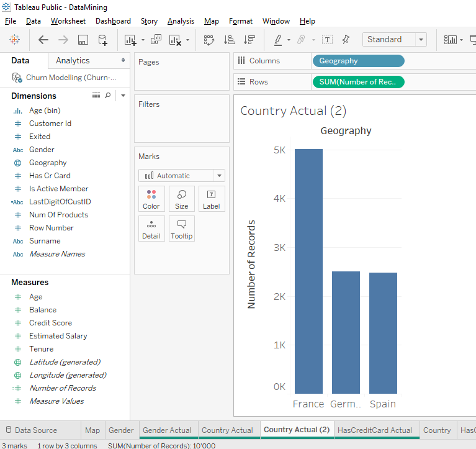Click the Swap Rows and Columns icon

209,40
